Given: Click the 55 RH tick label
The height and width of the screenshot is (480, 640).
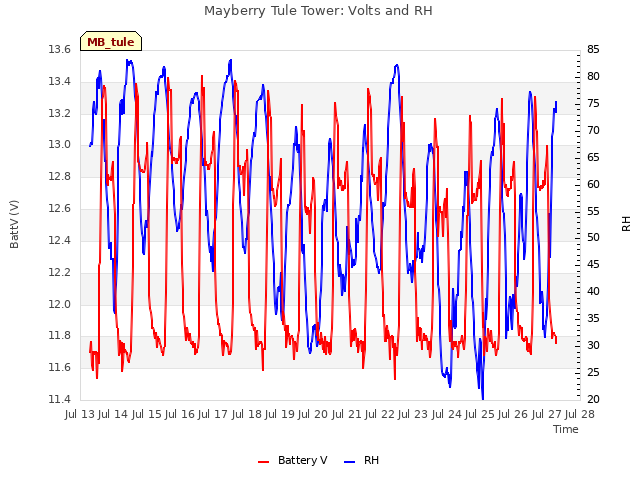Looking at the screenshot, I should (x=593, y=211).
